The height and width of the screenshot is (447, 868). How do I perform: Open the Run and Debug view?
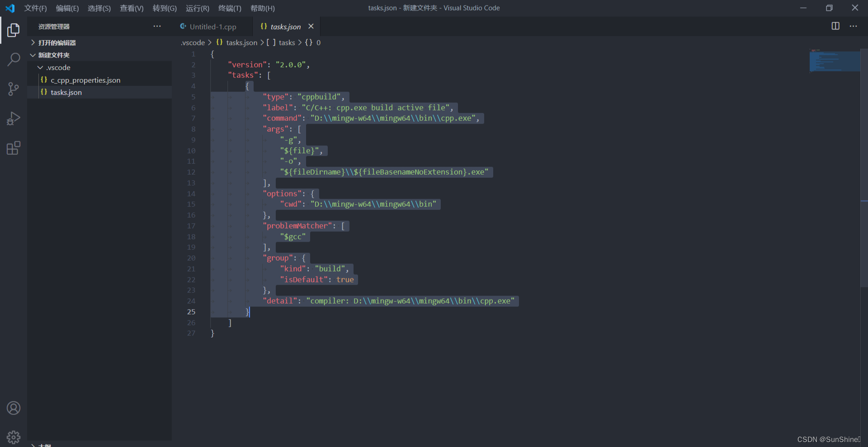click(14, 119)
